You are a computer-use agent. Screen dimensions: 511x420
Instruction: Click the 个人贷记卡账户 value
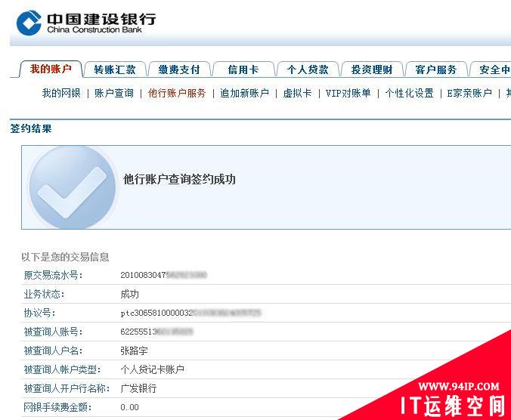point(152,369)
